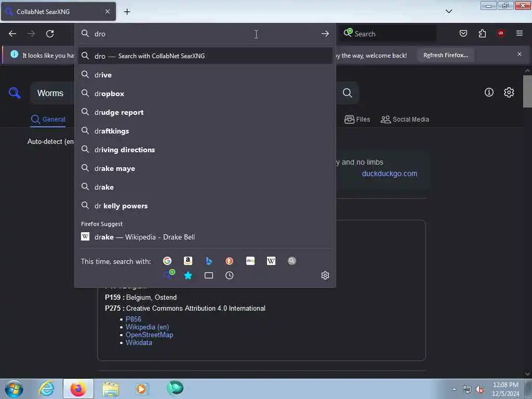Viewport: 532px width, 399px height.
Task: Close the CollabNet SearXNG tab
Action: (108, 11)
